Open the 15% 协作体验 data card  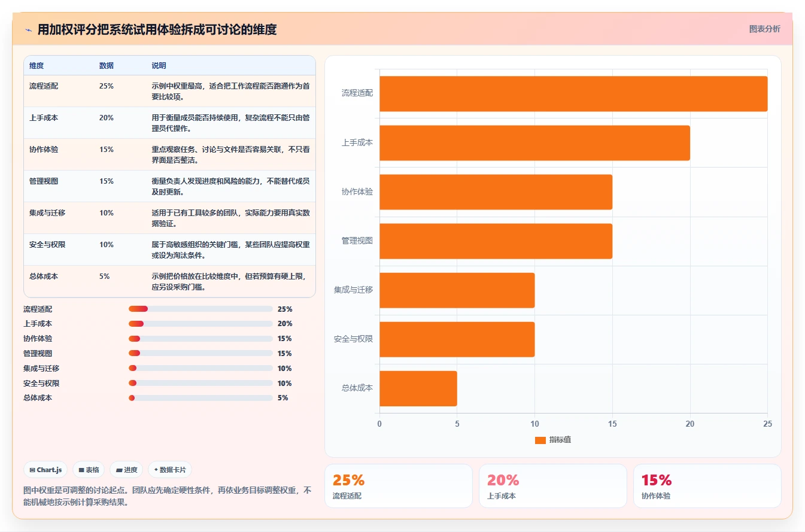point(707,486)
